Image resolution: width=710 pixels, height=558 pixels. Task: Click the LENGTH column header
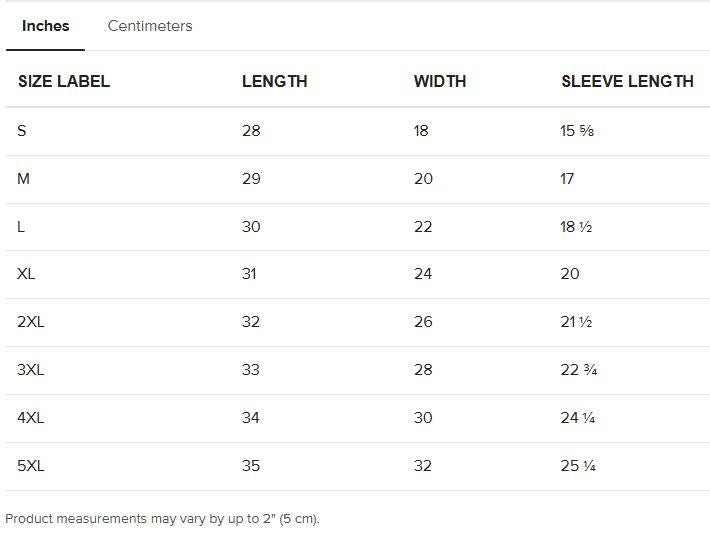pos(274,82)
